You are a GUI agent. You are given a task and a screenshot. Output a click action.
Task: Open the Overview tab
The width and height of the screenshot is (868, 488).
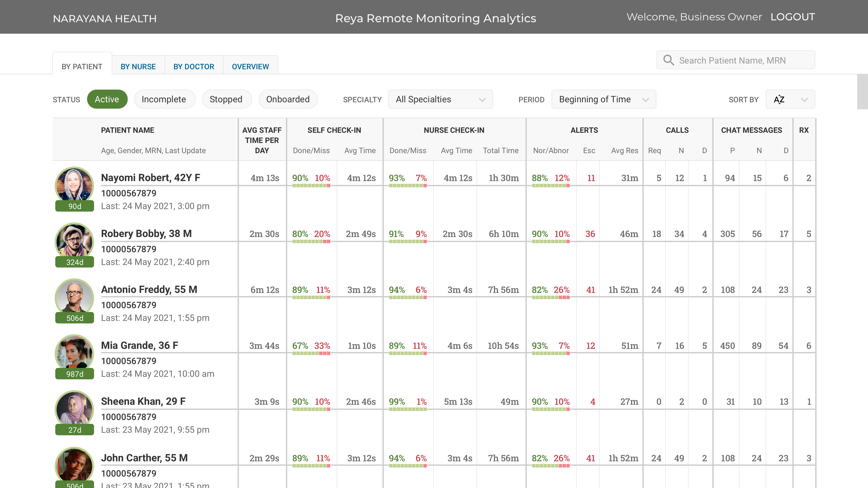(x=250, y=66)
